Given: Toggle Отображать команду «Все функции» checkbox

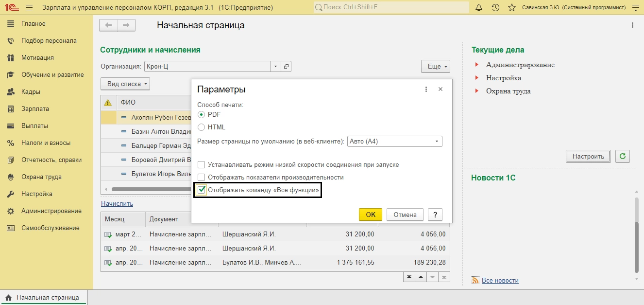Looking at the screenshot, I should coord(202,190).
